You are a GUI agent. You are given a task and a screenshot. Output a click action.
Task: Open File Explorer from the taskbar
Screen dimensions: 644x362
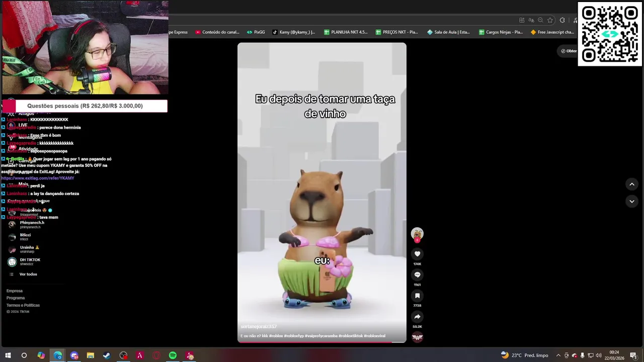[91, 355]
